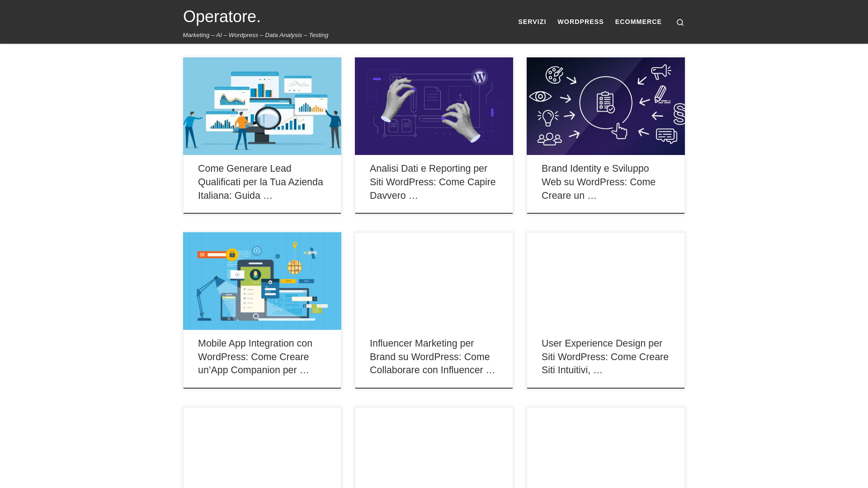Click the blank image area above User Experience Design
868x488 pixels.
605,281
